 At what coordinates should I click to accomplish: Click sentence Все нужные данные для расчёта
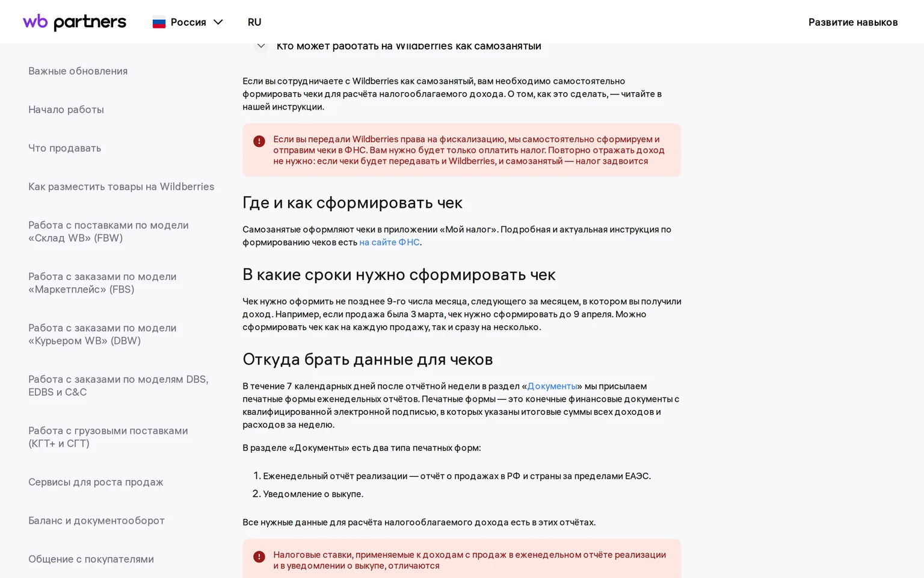[x=419, y=522]
